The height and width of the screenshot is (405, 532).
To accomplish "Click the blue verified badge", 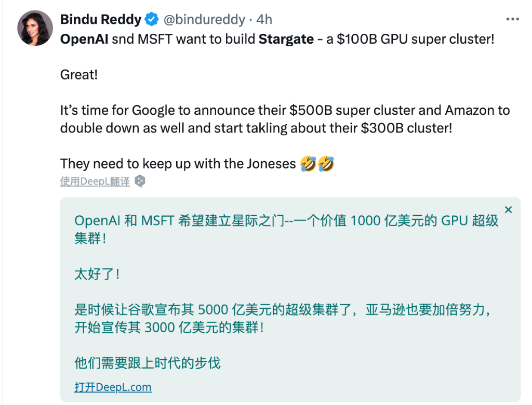I will (x=152, y=19).
